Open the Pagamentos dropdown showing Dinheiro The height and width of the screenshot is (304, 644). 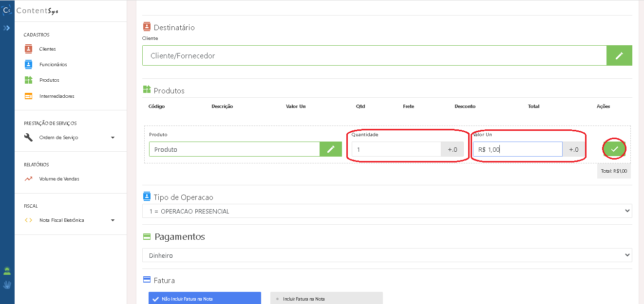click(387, 255)
